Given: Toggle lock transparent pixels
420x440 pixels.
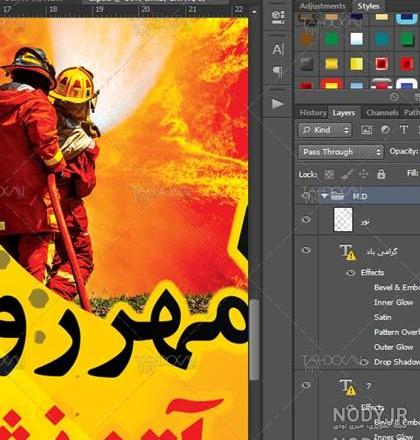Looking at the screenshot, I should (329, 174).
